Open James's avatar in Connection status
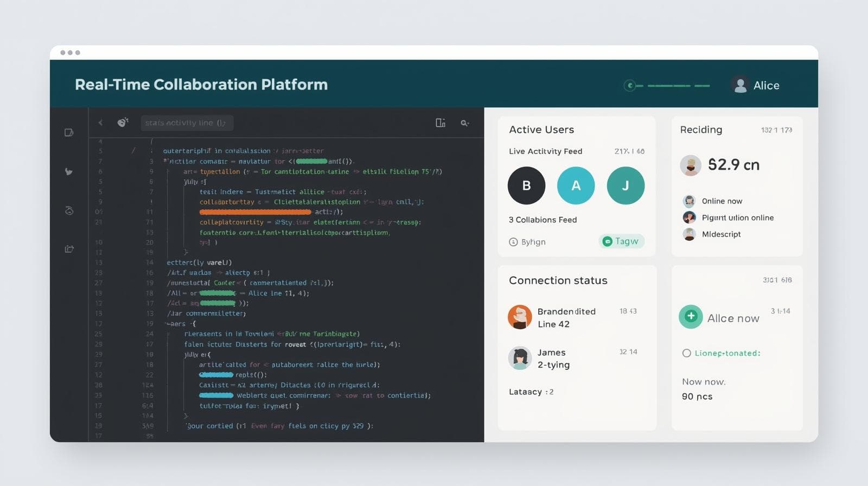868x486 pixels. pos(520,358)
